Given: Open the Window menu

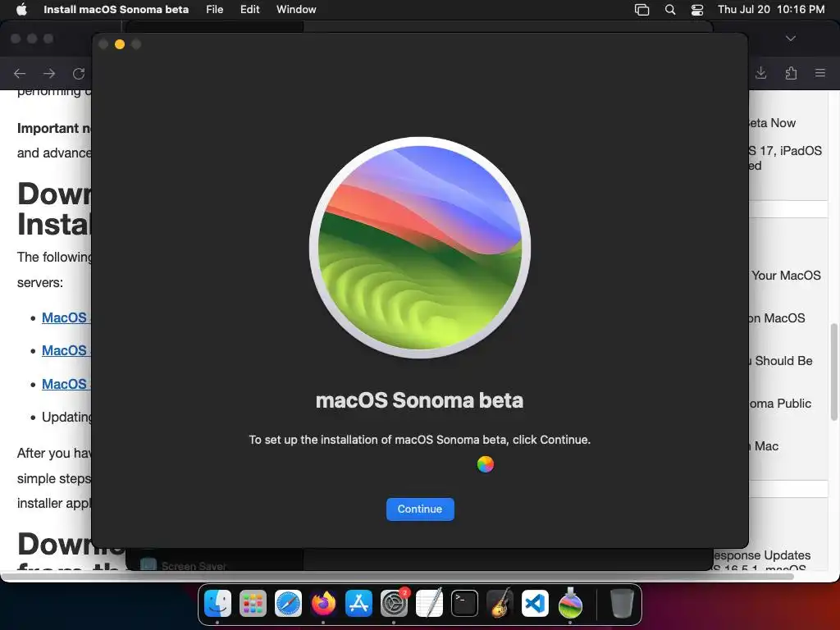Looking at the screenshot, I should 296,9.
